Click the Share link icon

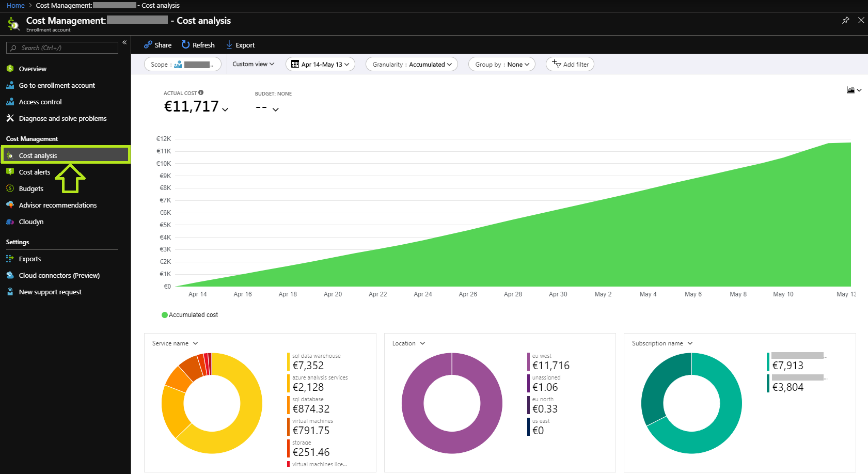[148, 45]
